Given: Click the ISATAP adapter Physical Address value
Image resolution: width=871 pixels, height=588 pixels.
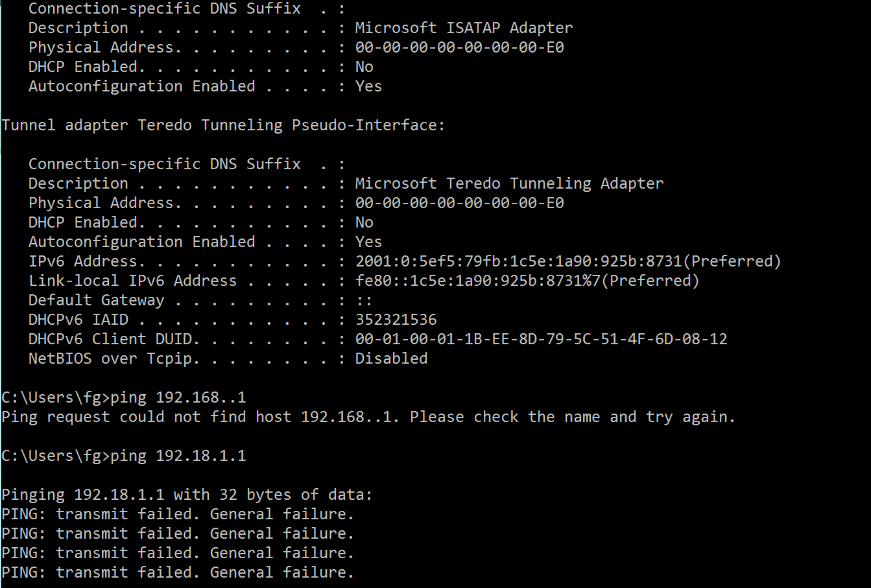Looking at the screenshot, I should pos(459,47).
